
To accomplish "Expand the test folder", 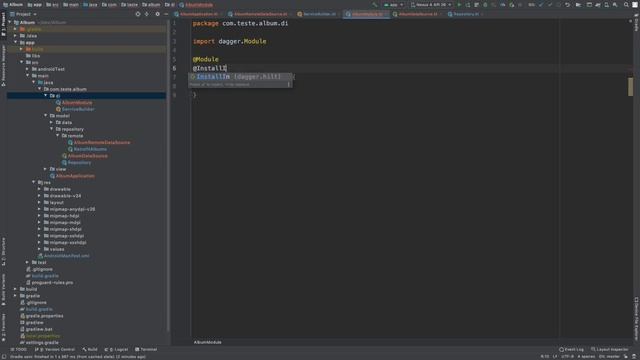I will coord(28,262).
